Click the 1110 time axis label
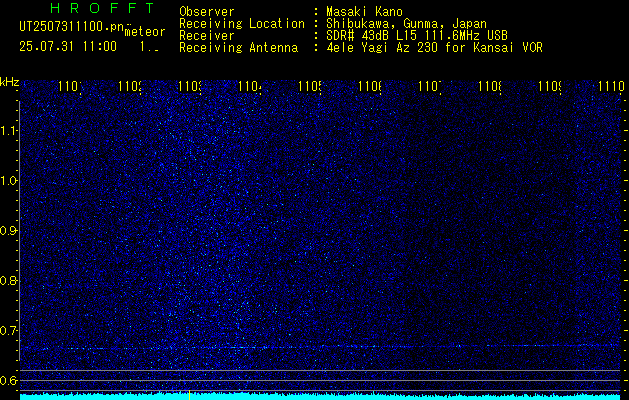The width and height of the screenshot is (629, 400). tap(611, 86)
